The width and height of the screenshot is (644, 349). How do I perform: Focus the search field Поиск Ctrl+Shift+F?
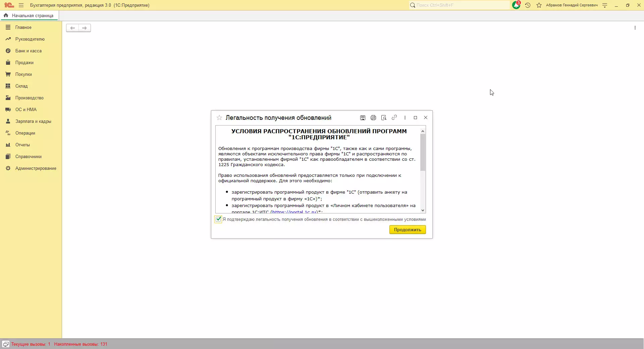point(459,5)
